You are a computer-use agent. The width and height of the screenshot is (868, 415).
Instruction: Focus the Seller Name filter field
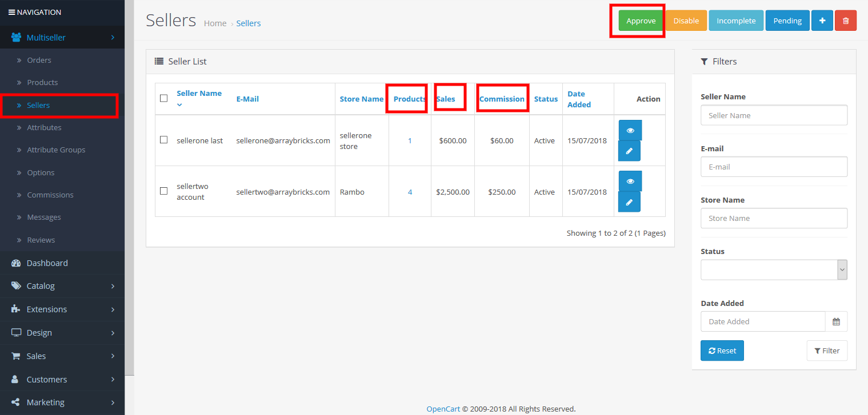774,115
